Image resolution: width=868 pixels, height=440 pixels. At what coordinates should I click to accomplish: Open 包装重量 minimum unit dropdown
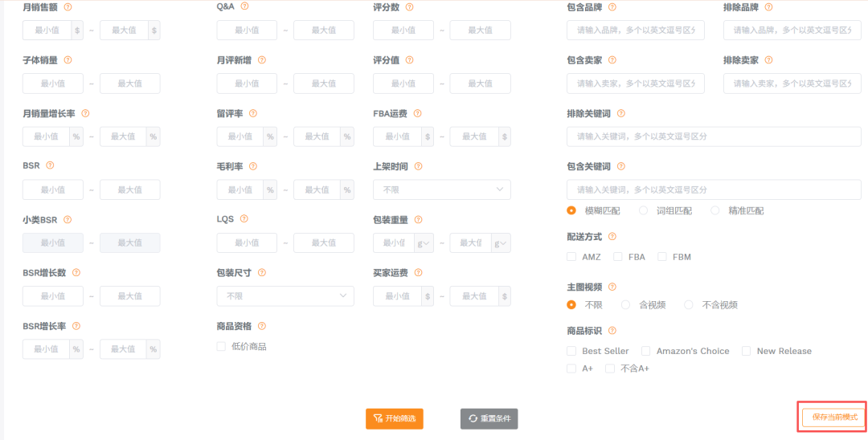(425, 243)
